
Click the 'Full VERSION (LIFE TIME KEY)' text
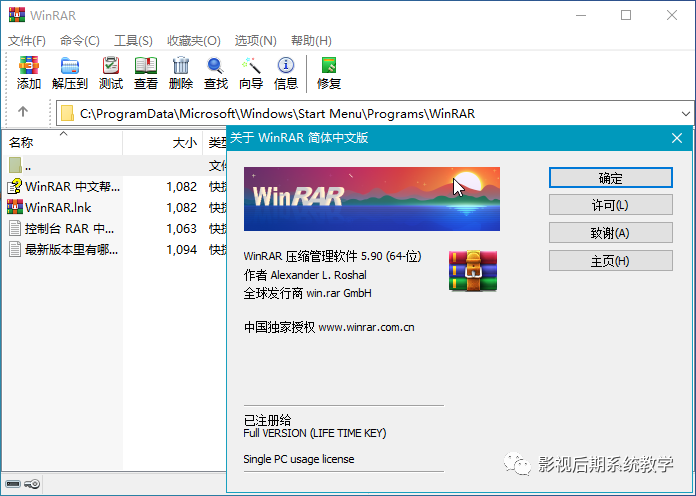[x=315, y=433]
